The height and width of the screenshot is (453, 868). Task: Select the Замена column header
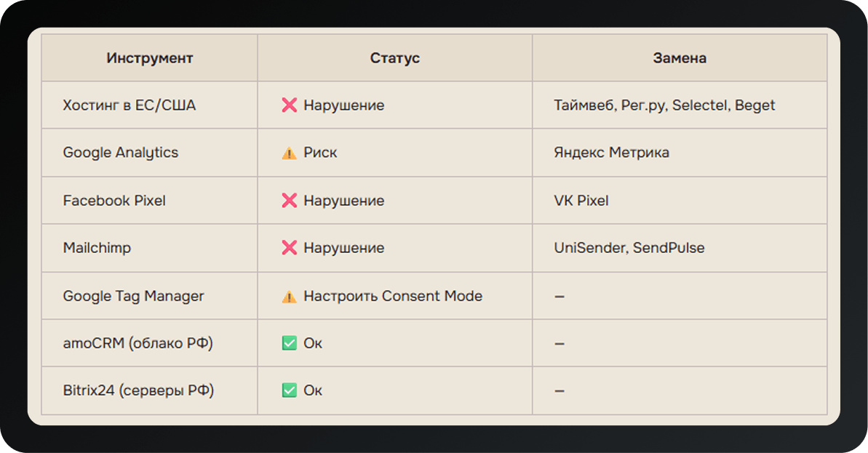point(680,58)
